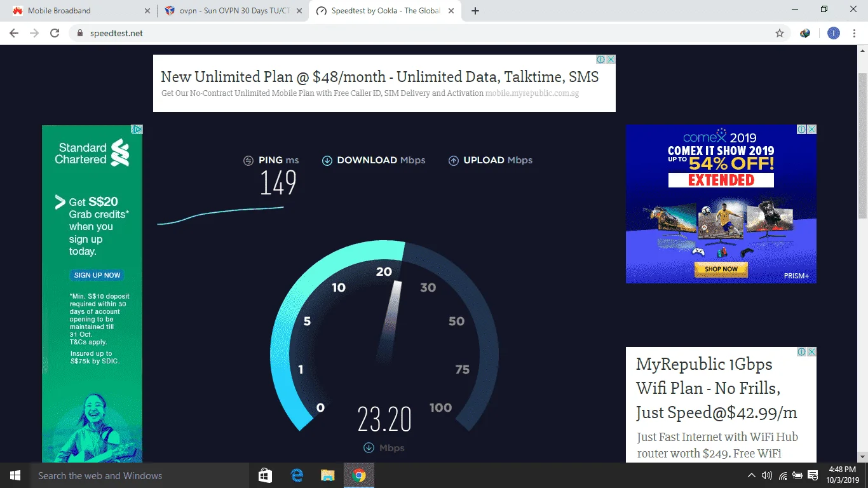Close the Mobile Broadband tab

tap(147, 11)
